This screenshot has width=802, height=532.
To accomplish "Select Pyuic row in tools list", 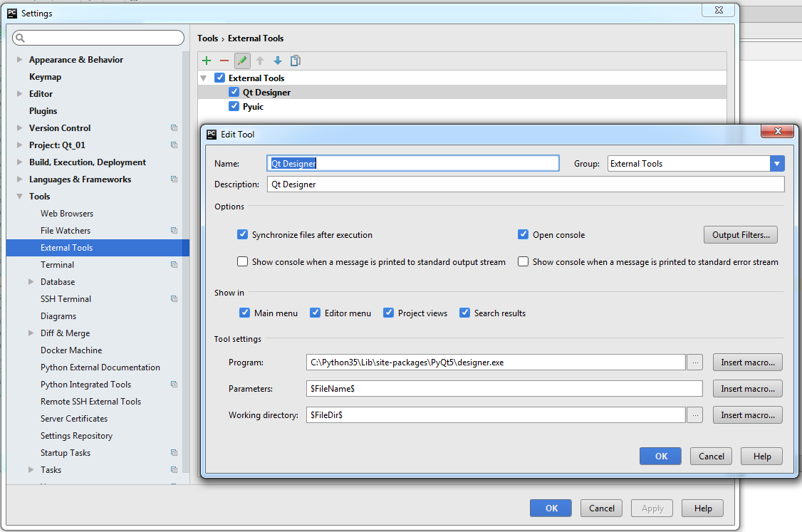I will (462, 106).
